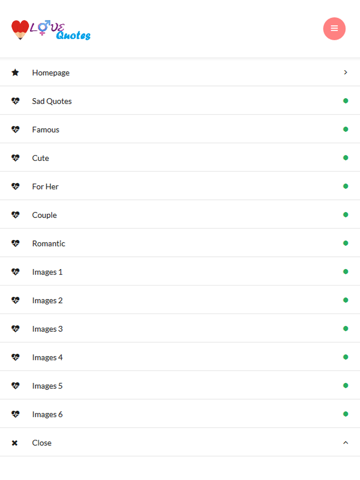Click the X icon beside Close
The width and height of the screenshot is (360, 480).
(x=15, y=443)
